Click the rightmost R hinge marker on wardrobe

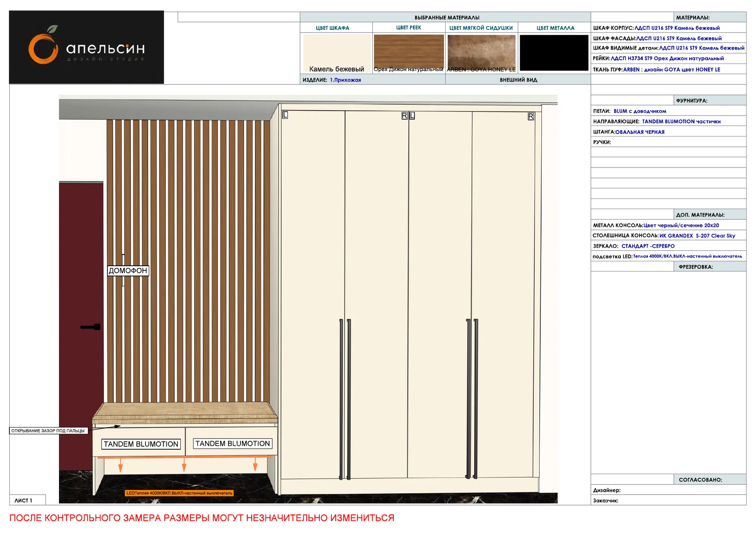[x=531, y=116]
